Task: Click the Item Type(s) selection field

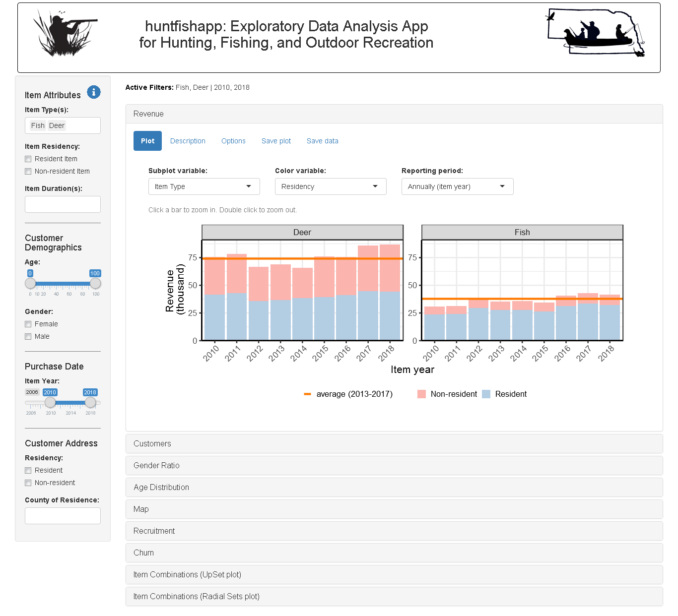Action: pos(63,125)
